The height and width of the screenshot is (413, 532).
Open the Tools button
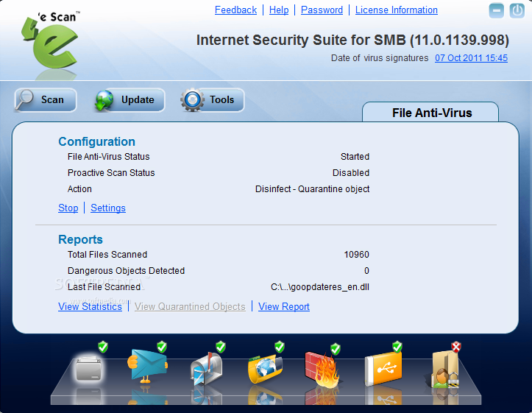[213, 100]
